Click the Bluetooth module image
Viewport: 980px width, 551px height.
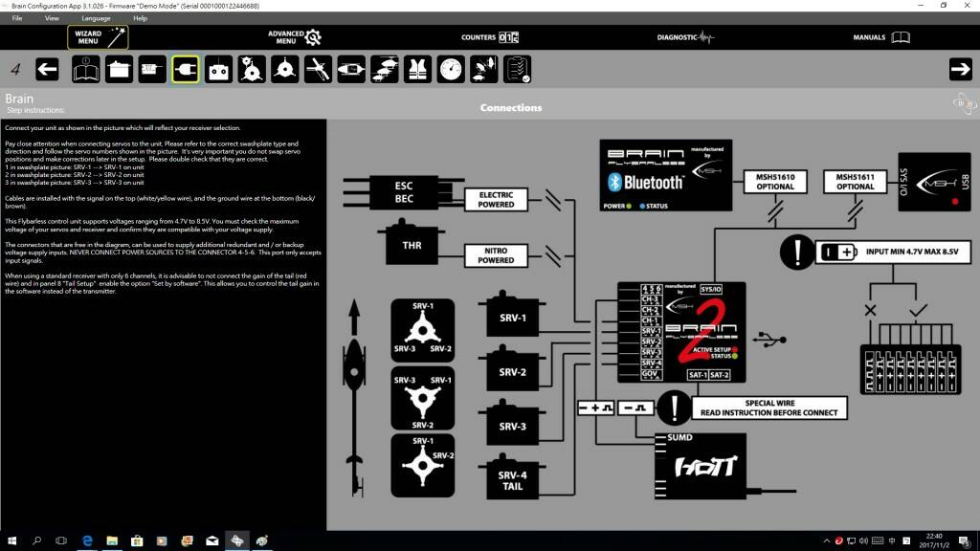pos(666,175)
